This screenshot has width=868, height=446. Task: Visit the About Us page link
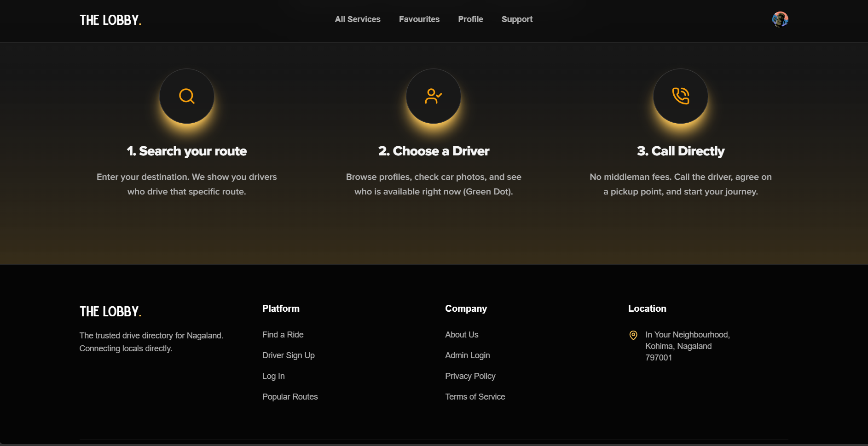(462, 335)
